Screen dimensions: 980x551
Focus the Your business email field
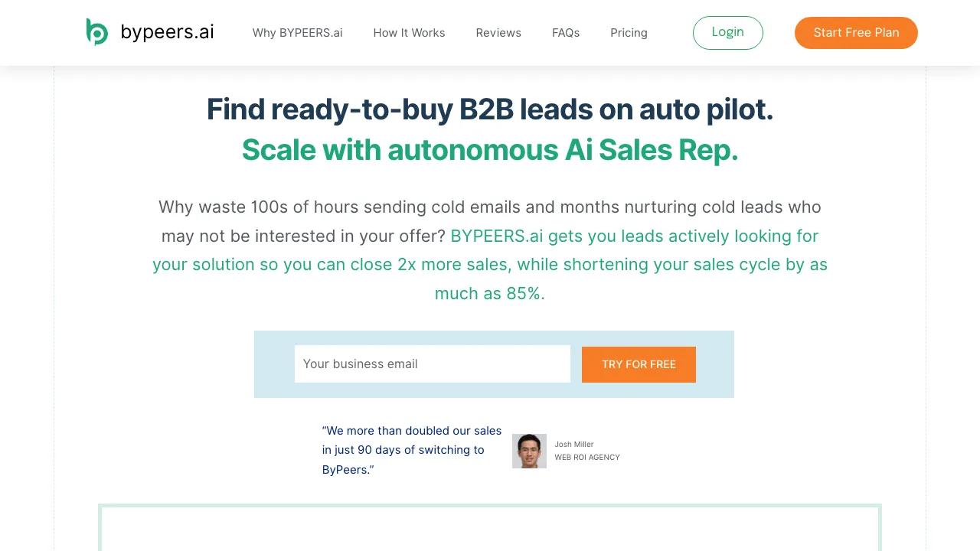pyautogui.click(x=433, y=364)
